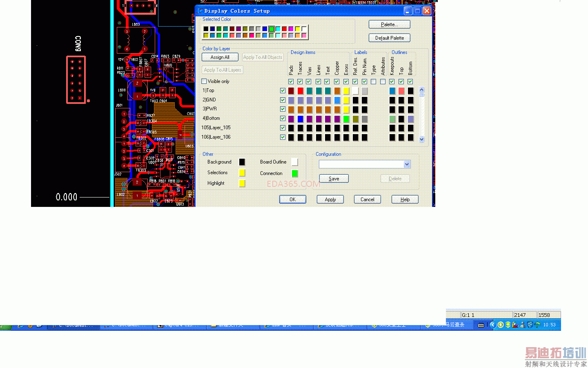
Task: Change the Selections color swatch
Action: [242, 173]
